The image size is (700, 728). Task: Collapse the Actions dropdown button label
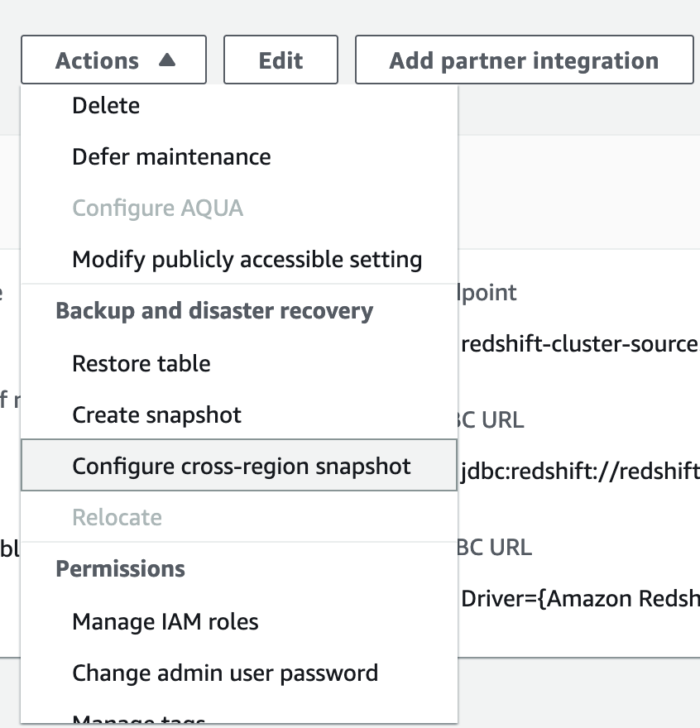coord(98,60)
